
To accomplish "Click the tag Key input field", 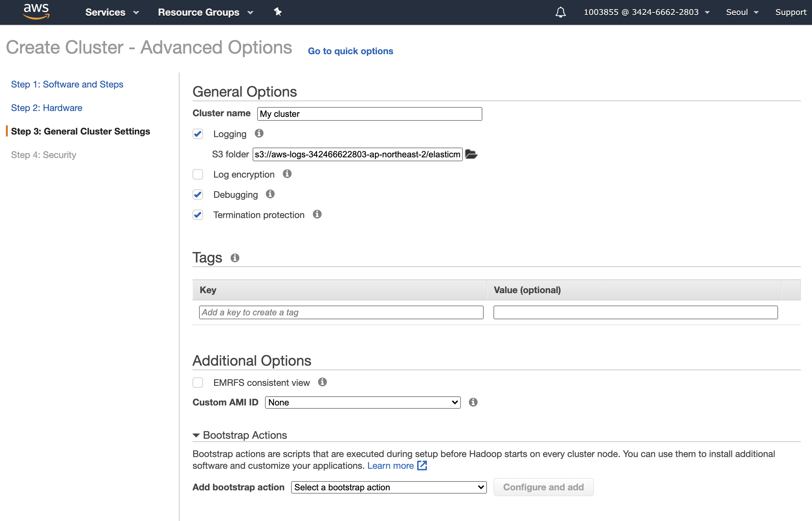I will point(341,313).
